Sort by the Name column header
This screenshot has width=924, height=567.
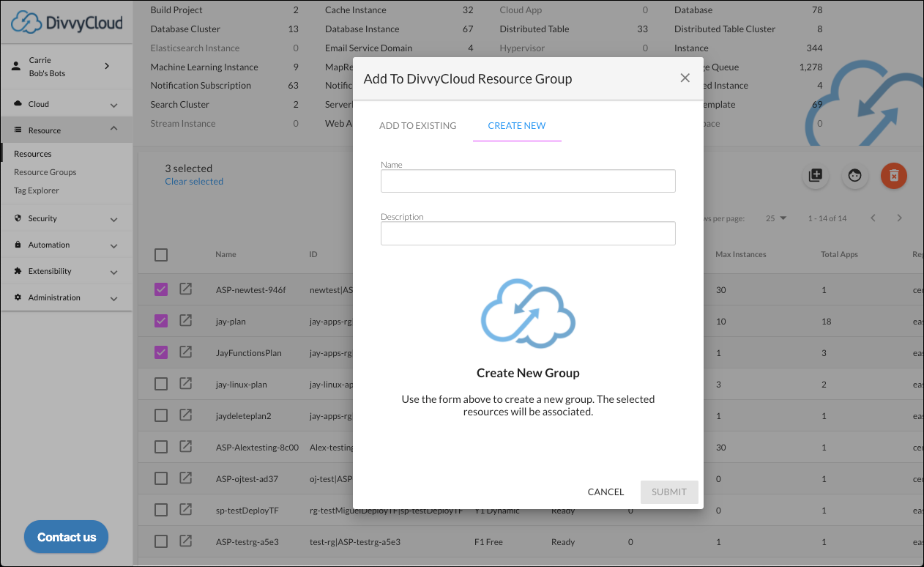pos(226,255)
